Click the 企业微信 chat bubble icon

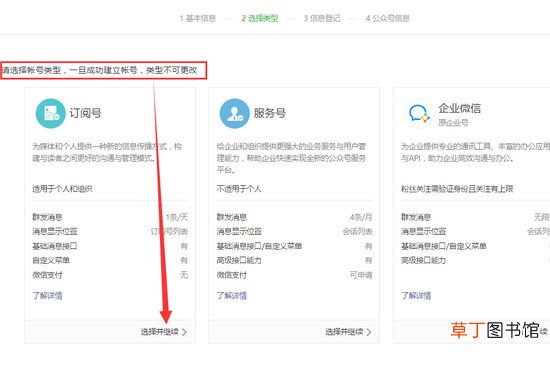pyautogui.click(x=419, y=114)
